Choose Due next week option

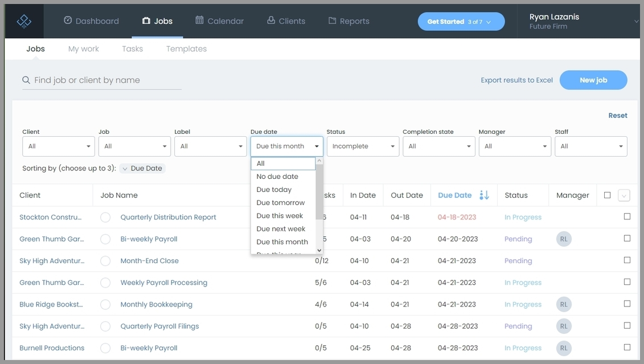tap(283, 229)
